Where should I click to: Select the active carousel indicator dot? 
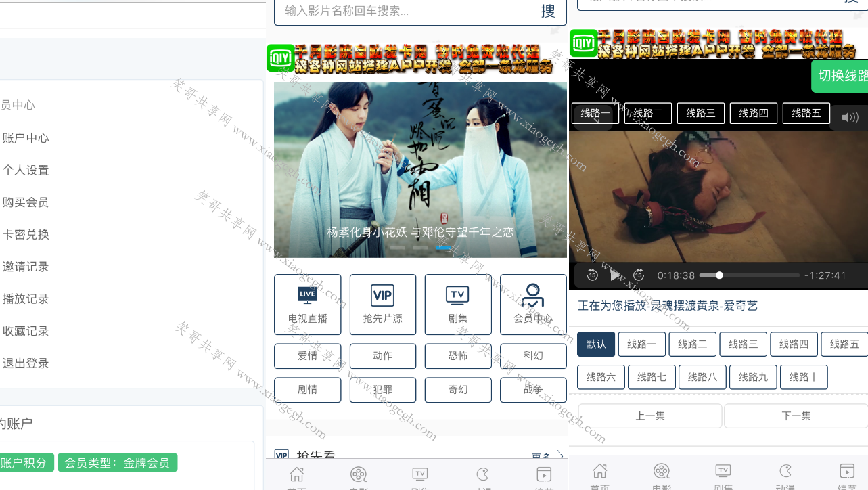point(444,248)
